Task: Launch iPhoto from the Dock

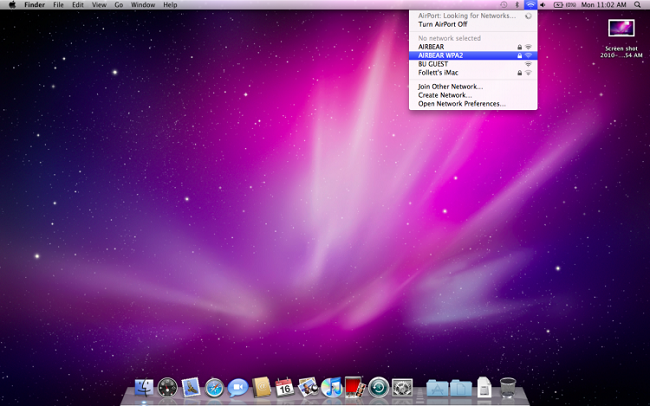Action: pyautogui.click(x=308, y=388)
